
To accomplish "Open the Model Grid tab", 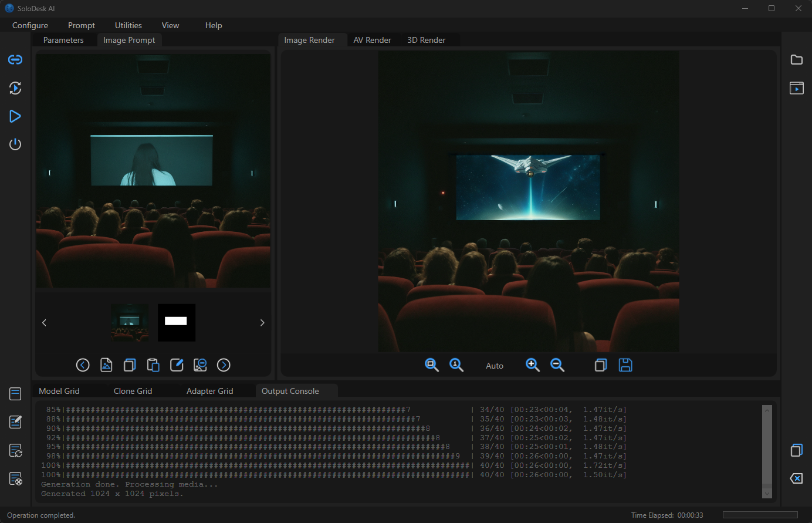I will point(59,391).
